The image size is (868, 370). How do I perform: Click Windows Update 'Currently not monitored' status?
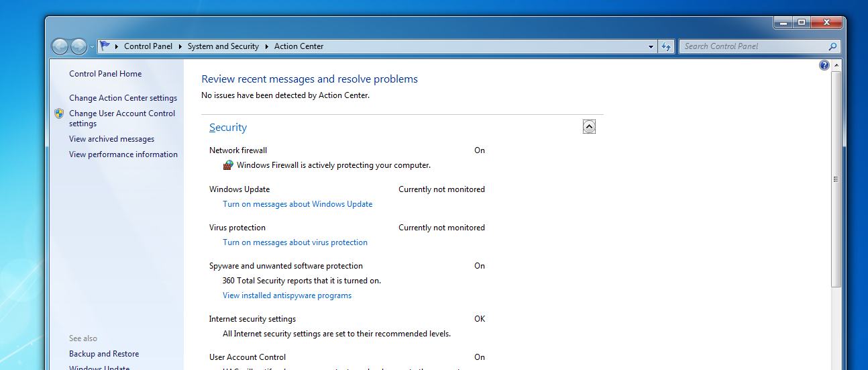(441, 189)
